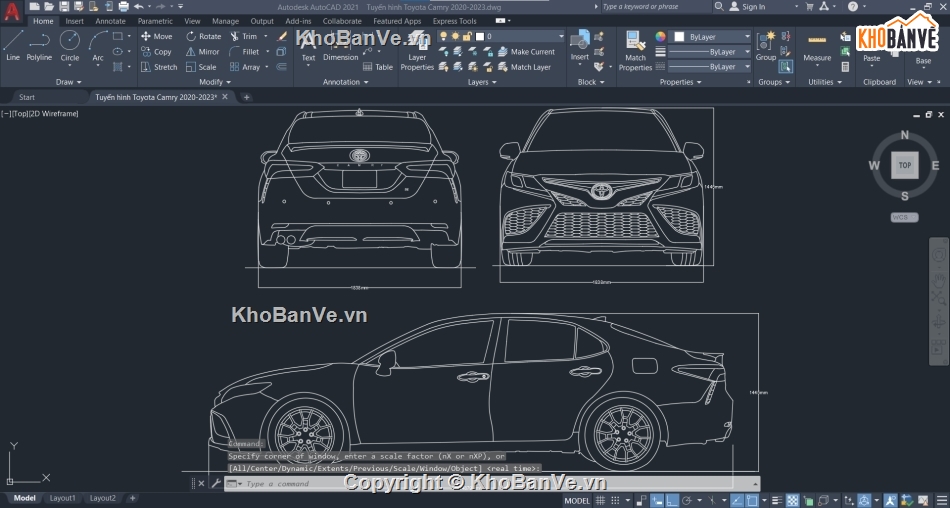Switch to the Insert ribbon tab
Screen dimensions: 950x508
coord(75,21)
